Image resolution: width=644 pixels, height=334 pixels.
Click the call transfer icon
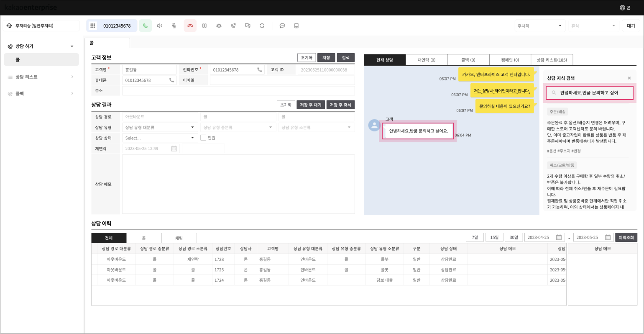233,26
